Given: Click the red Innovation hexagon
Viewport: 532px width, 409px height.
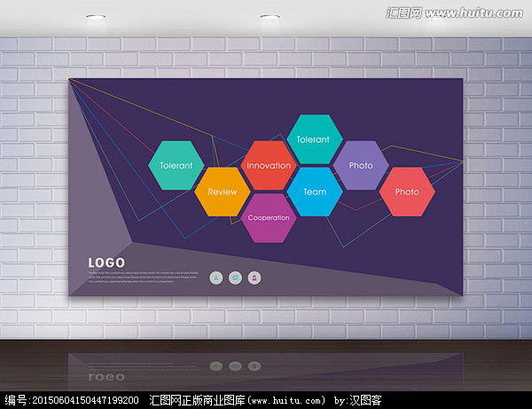Looking at the screenshot, I should (x=268, y=165).
